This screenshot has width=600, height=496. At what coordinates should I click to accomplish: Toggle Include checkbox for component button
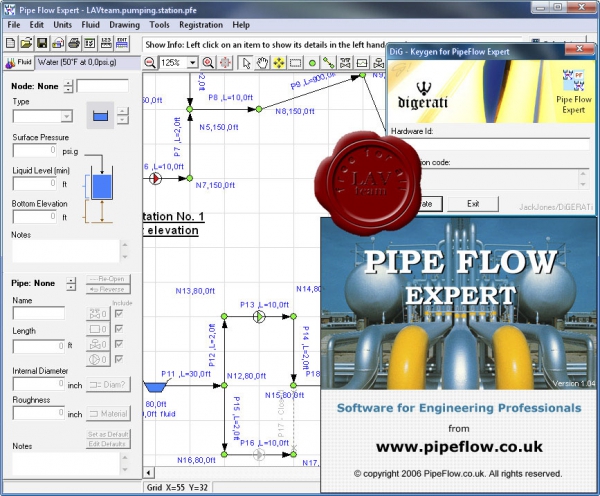(x=119, y=329)
